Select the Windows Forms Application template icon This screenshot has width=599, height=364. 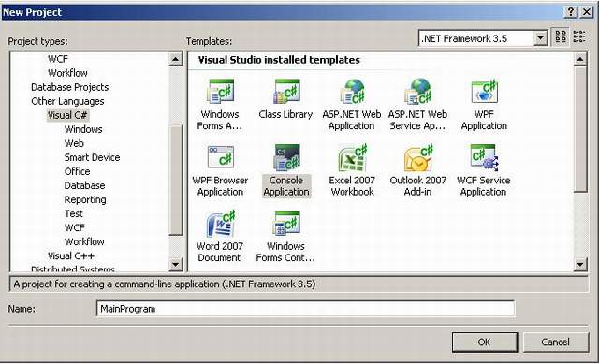pyautogui.click(x=220, y=92)
